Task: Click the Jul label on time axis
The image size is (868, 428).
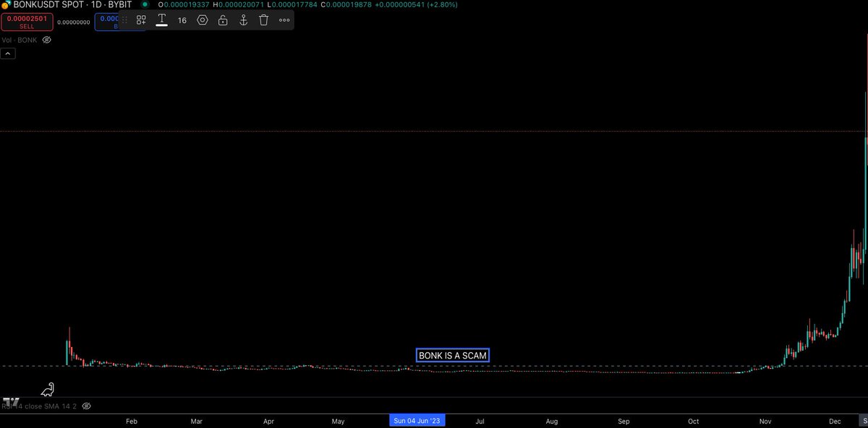Action: pyautogui.click(x=480, y=421)
